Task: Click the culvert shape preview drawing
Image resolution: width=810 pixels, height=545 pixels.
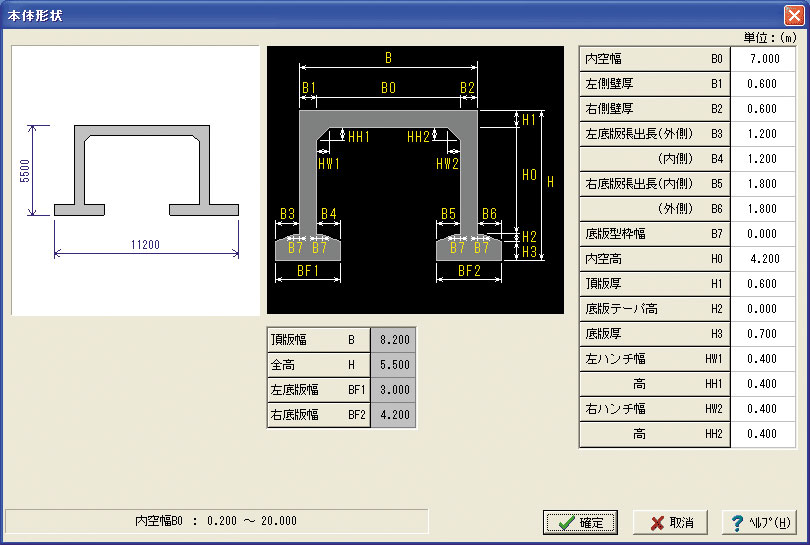Action: [135, 180]
